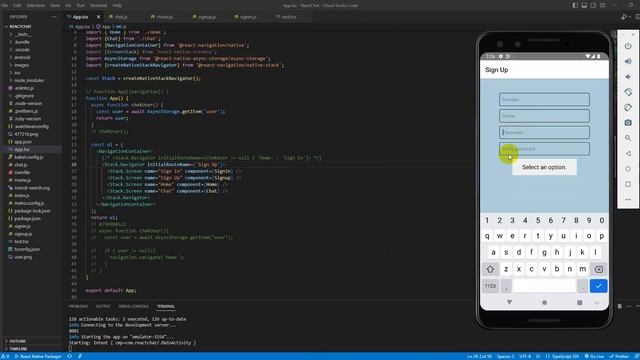Expand the __tests__ folder

tap(22, 34)
